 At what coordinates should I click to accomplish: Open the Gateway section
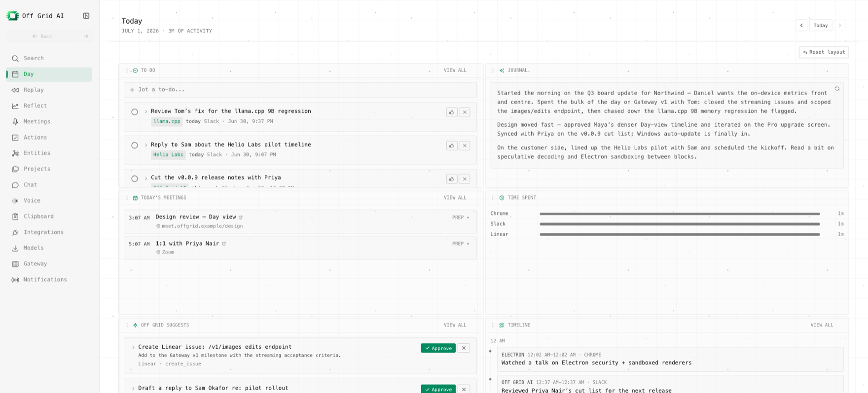[x=49, y=263]
